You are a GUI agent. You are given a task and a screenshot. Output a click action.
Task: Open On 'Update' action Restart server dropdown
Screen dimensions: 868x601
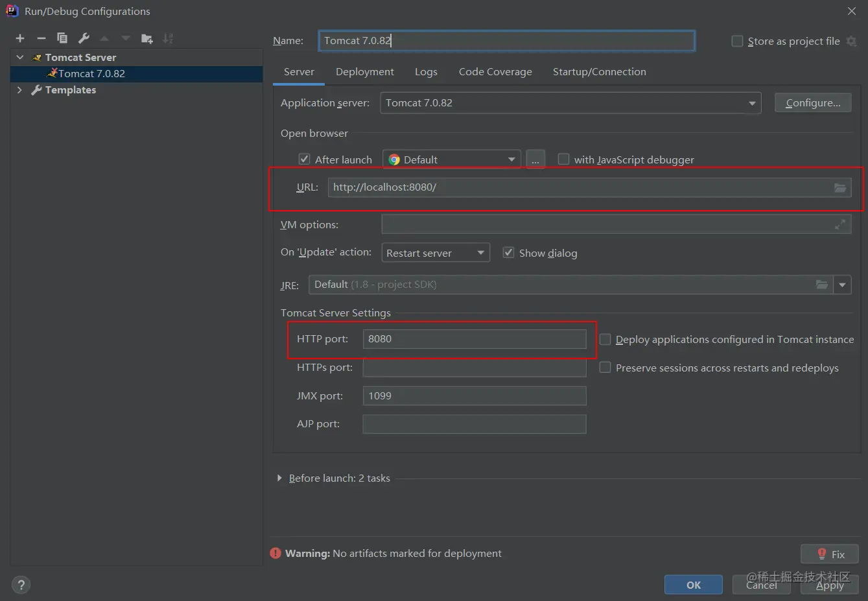click(x=435, y=253)
